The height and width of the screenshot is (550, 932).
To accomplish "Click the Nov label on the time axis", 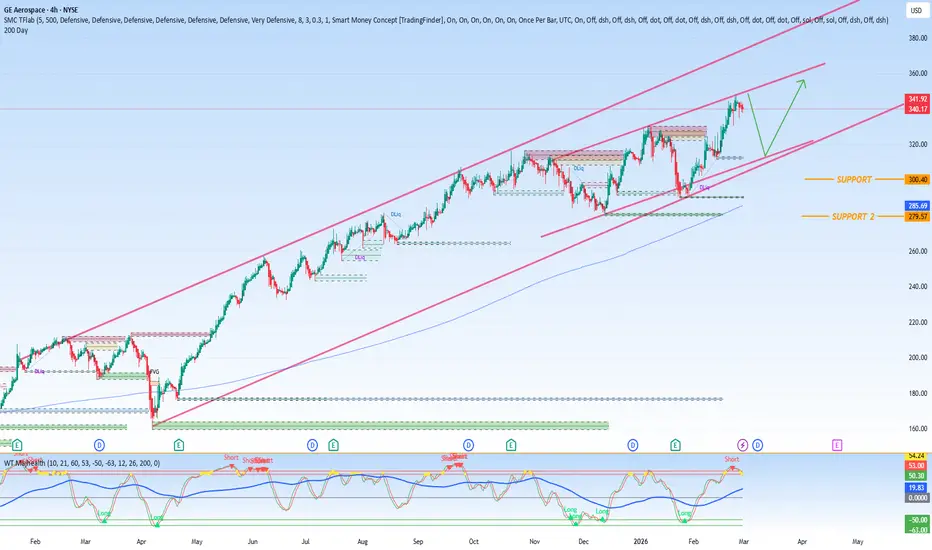I will [x=534, y=542].
